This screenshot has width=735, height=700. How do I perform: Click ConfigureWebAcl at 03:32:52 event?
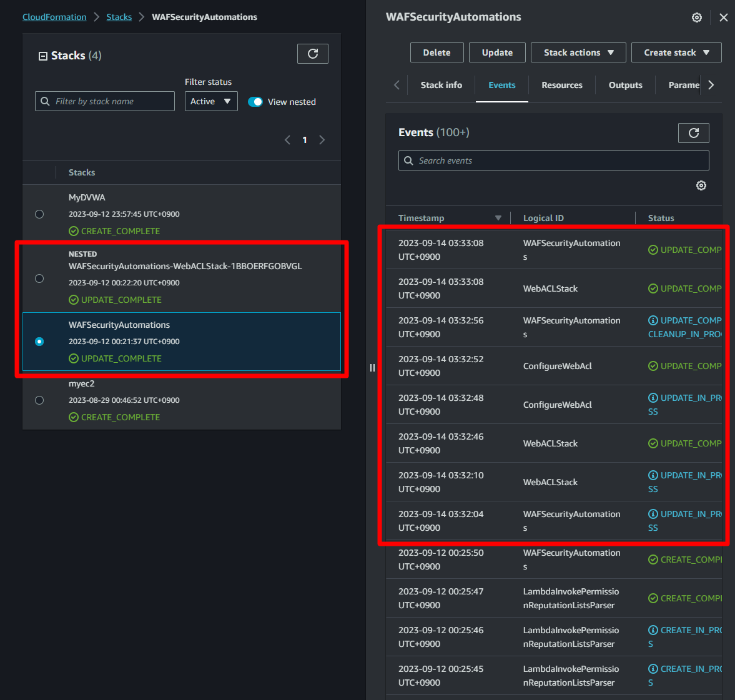[x=558, y=366]
